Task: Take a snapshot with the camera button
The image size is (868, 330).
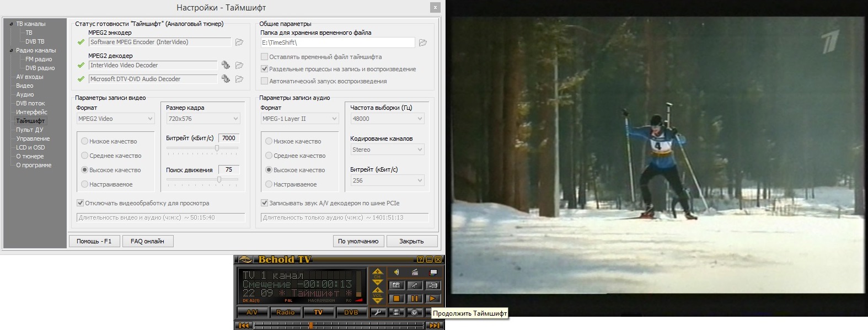Action: [x=396, y=285]
